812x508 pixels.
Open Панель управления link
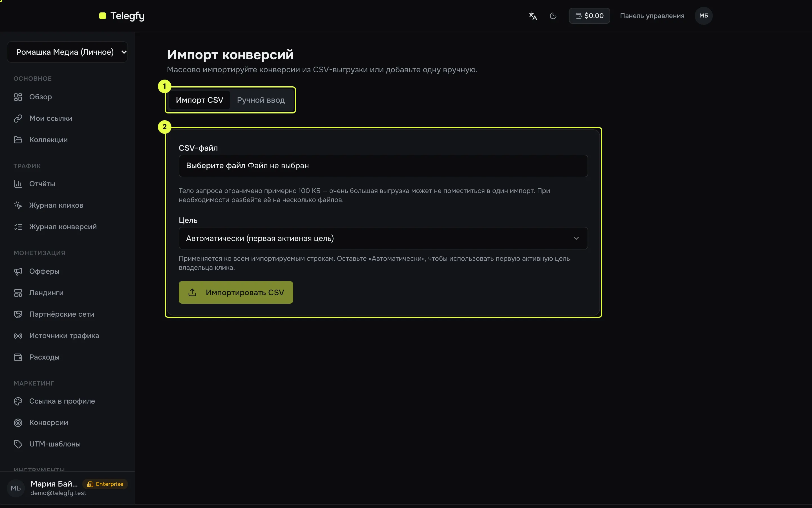[652, 16]
